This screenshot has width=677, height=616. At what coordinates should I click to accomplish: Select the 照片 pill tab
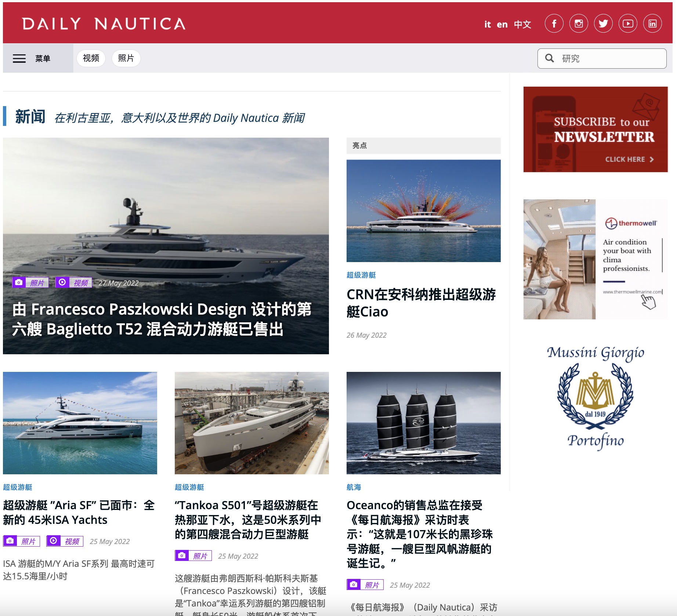[126, 58]
